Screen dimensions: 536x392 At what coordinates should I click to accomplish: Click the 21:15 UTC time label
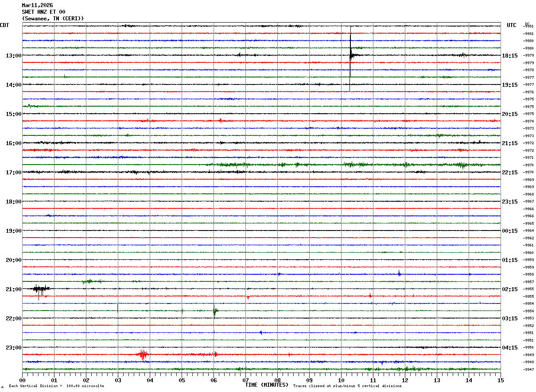(510, 143)
